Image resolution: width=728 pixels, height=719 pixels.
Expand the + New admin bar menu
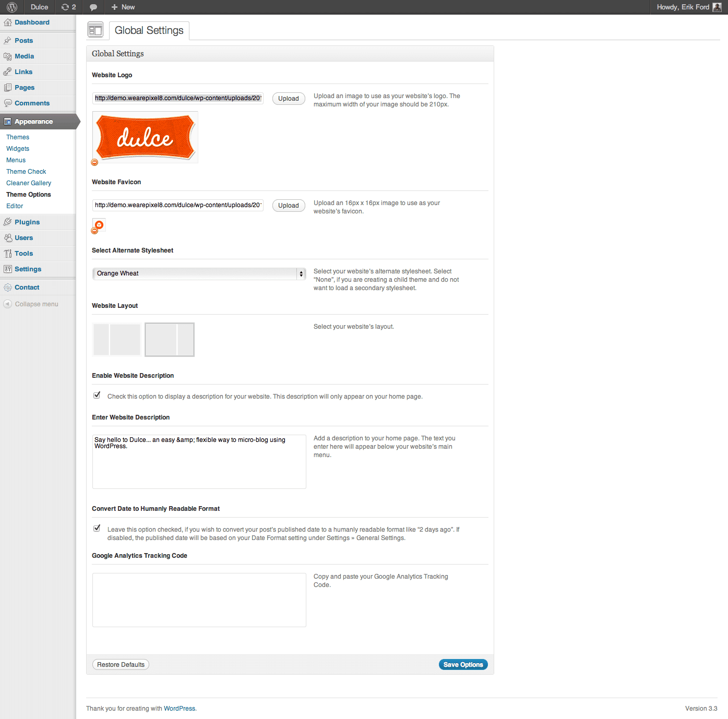click(x=123, y=7)
